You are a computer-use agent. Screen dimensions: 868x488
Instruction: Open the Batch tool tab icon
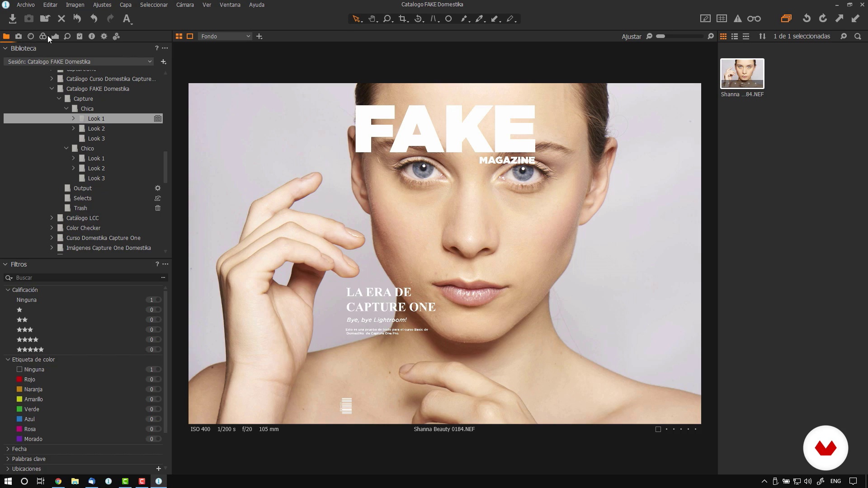(x=116, y=36)
